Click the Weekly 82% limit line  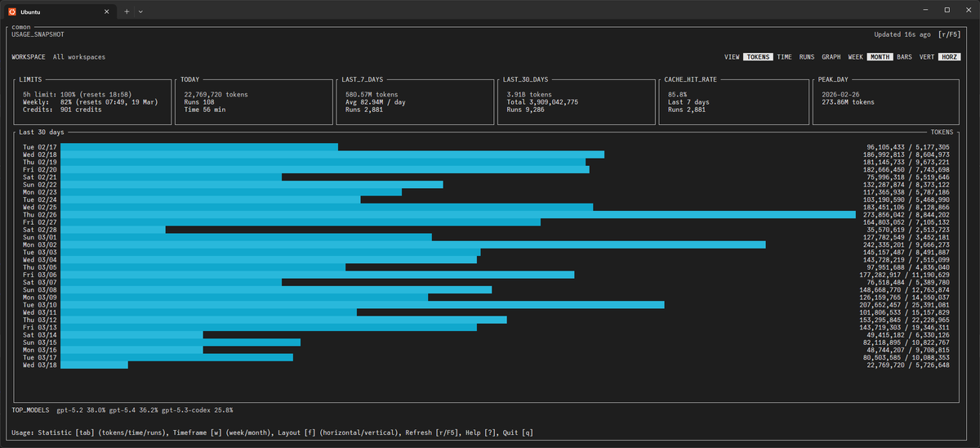(x=91, y=101)
